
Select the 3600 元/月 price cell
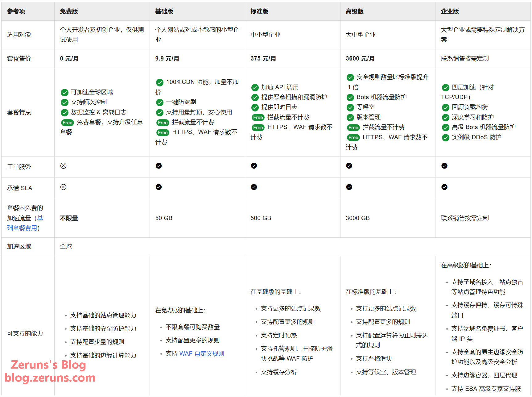360,59
